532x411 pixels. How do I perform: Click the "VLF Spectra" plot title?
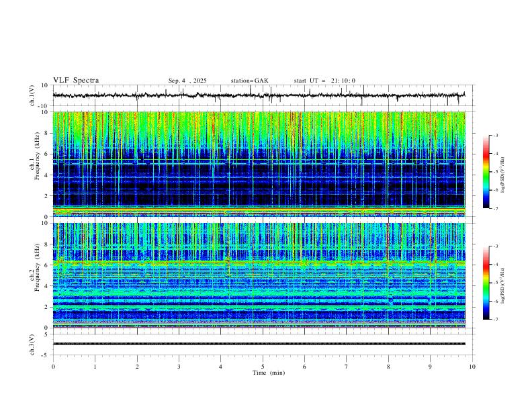point(76,80)
